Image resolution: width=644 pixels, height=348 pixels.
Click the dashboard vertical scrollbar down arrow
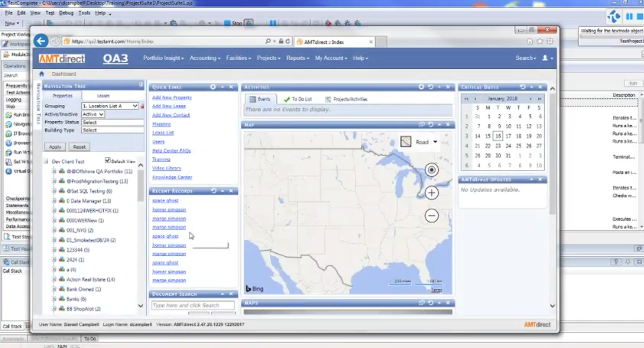click(552, 305)
